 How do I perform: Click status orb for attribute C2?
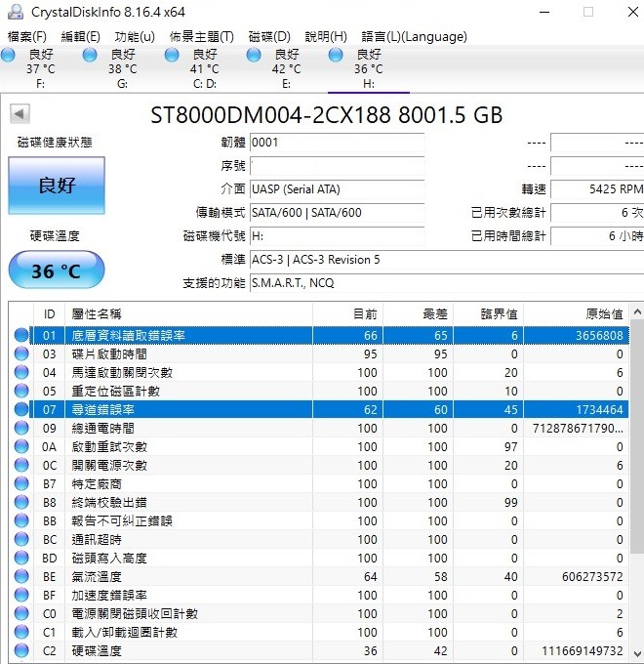(21, 650)
